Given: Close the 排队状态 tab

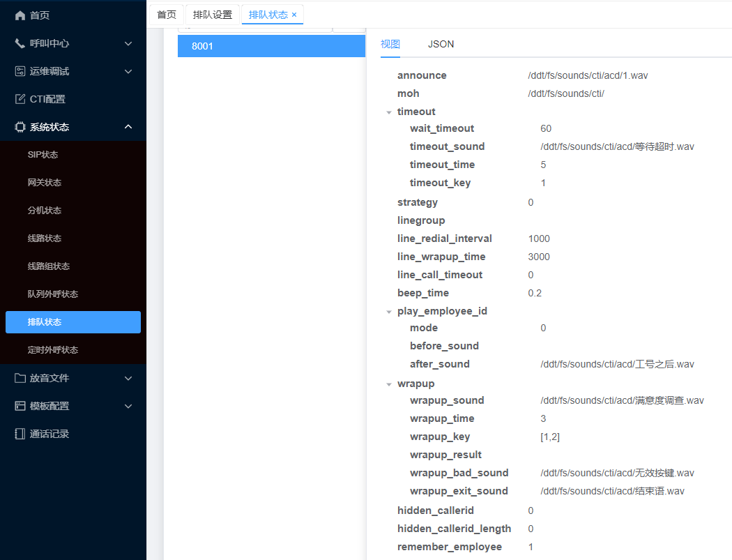Looking at the screenshot, I should click(294, 15).
